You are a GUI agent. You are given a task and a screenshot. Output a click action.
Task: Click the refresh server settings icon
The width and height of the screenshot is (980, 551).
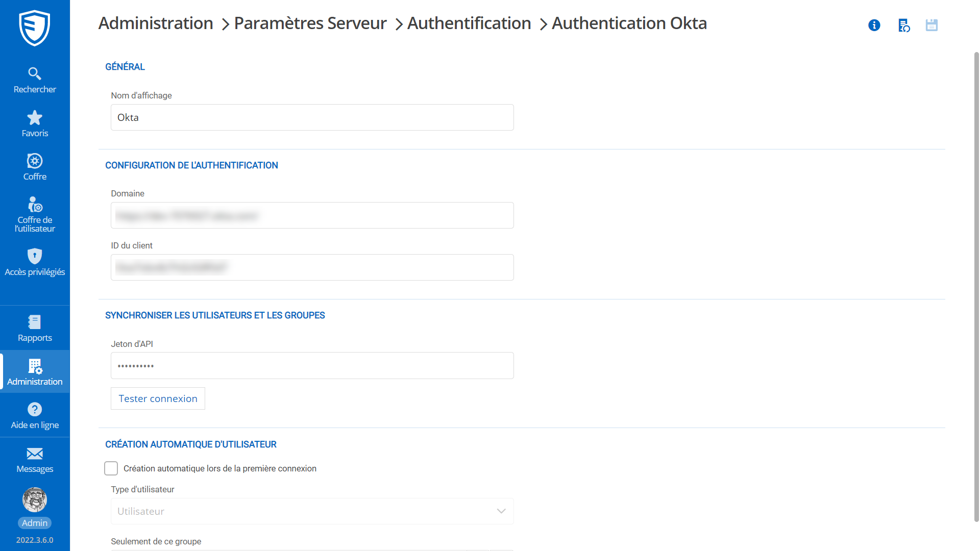pyautogui.click(x=903, y=25)
